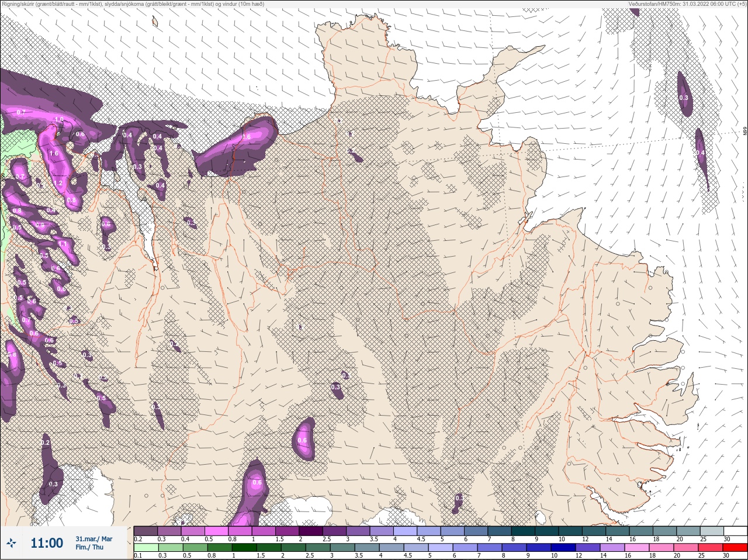The width and height of the screenshot is (748, 560).
Task: Click the "1.2" precipitation value on the map
Action: click(58, 184)
